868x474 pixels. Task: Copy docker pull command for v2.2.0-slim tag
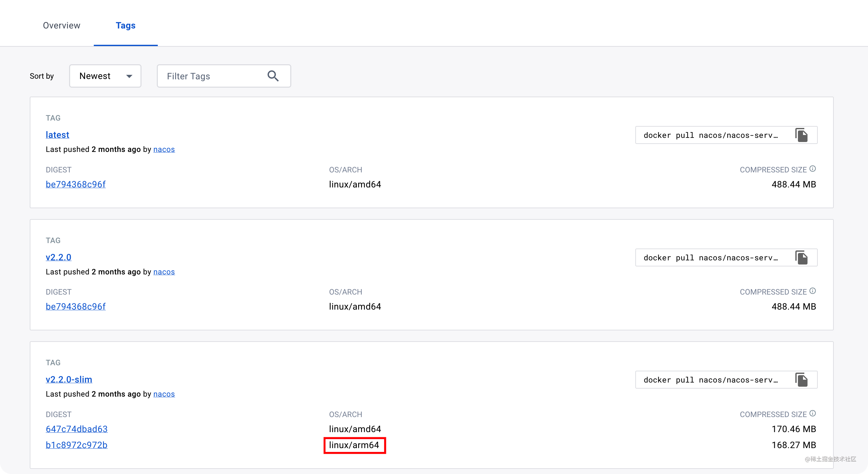801,380
